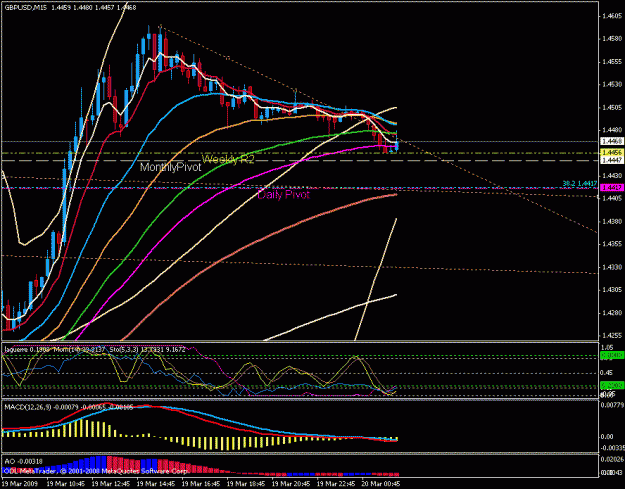Viewport: 625px width, 489px height.
Task: Click the 0.45 oscillator scale value
Action: [607, 373]
